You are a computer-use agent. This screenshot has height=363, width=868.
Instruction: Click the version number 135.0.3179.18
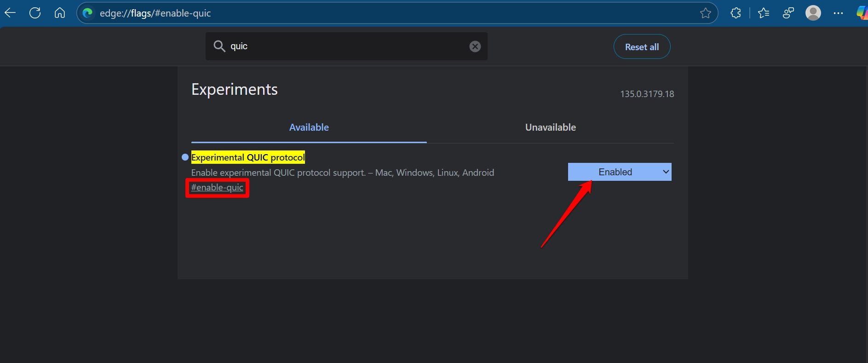point(647,94)
